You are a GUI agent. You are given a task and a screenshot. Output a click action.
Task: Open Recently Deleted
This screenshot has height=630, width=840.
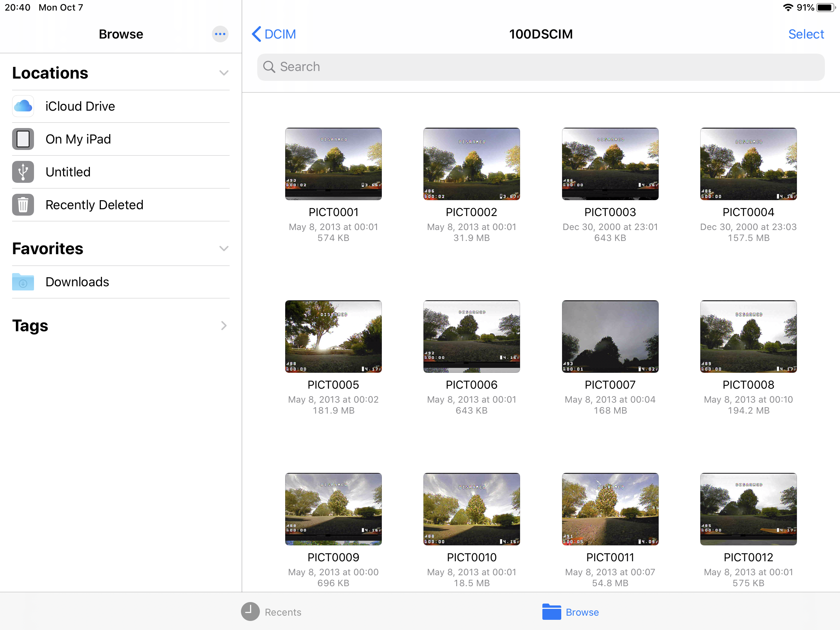tap(121, 205)
